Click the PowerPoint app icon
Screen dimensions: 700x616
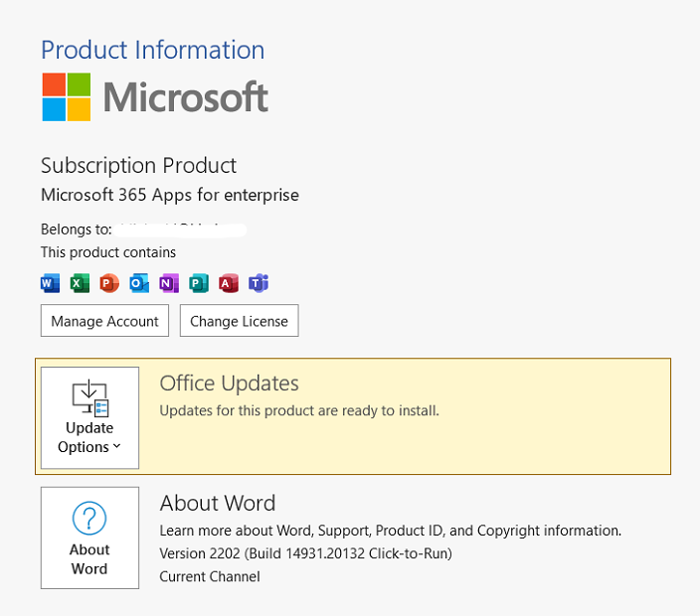coord(109,283)
